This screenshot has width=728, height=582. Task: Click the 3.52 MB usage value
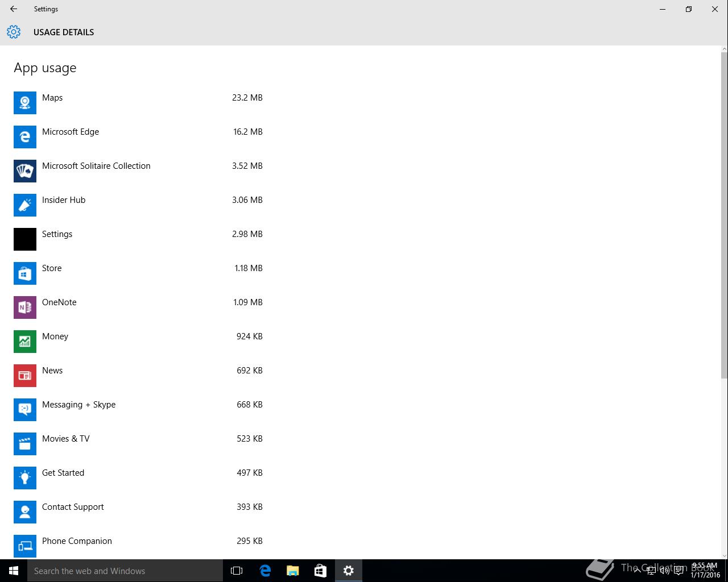(247, 166)
